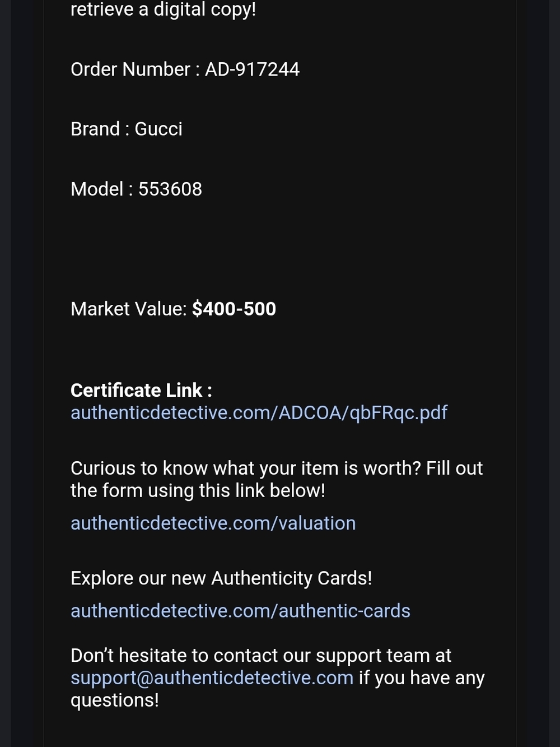Click the "if you have any" text

(x=422, y=678)
